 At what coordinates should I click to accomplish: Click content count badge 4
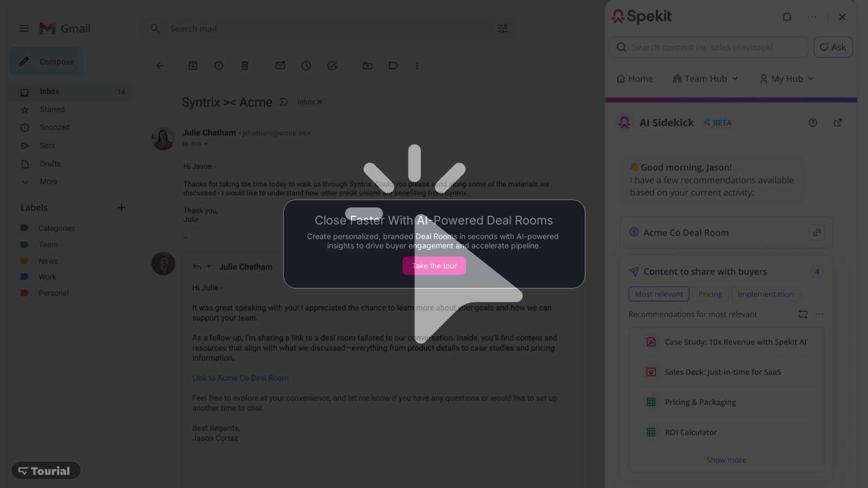click(x=817, y=272)
